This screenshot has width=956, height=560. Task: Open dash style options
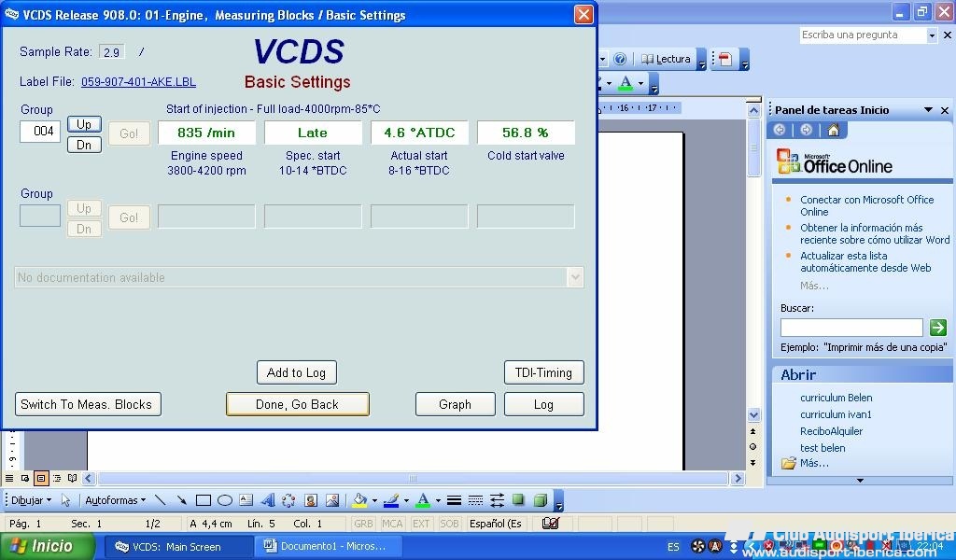tap(475, 500)
